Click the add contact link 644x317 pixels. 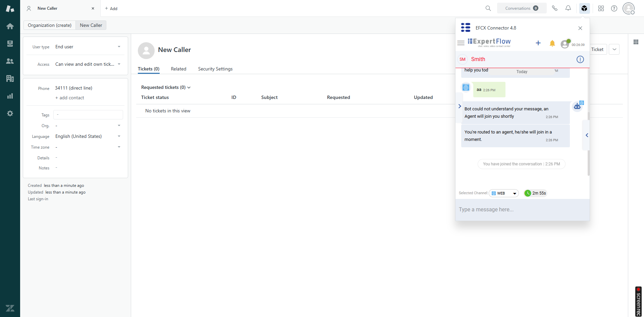[70, 98]
